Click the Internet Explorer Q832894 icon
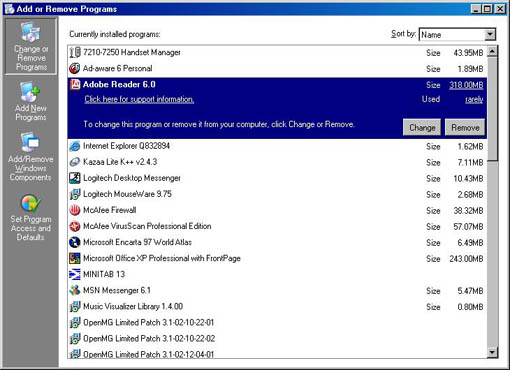510x370 pixels. tap(75, 146)
